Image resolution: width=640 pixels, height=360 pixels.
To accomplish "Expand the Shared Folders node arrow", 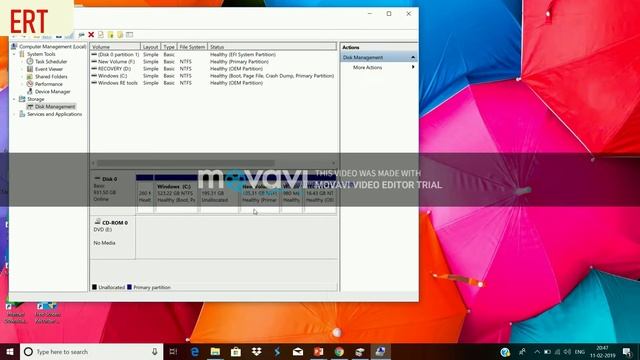I will pyautogui.click(x=22, y=77).
